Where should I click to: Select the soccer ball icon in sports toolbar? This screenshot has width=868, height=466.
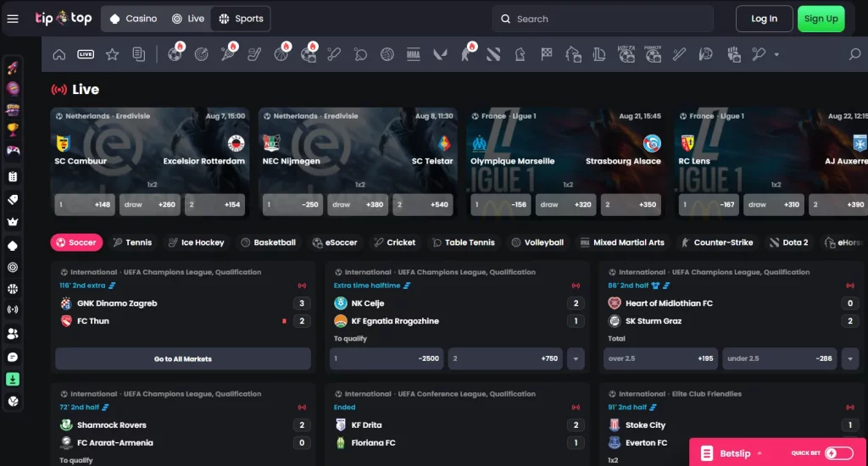click(x=175, y=54)
